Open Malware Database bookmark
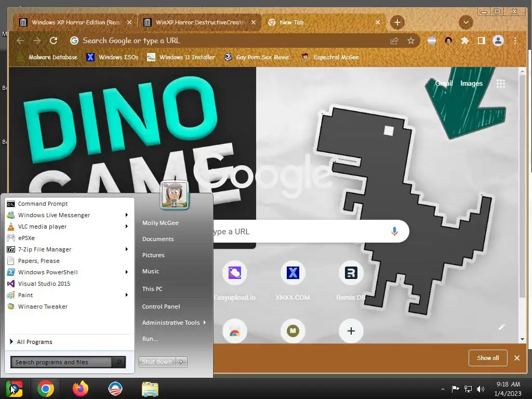The height and width of the screenshot is (399, 532). (x=47, y=57)
